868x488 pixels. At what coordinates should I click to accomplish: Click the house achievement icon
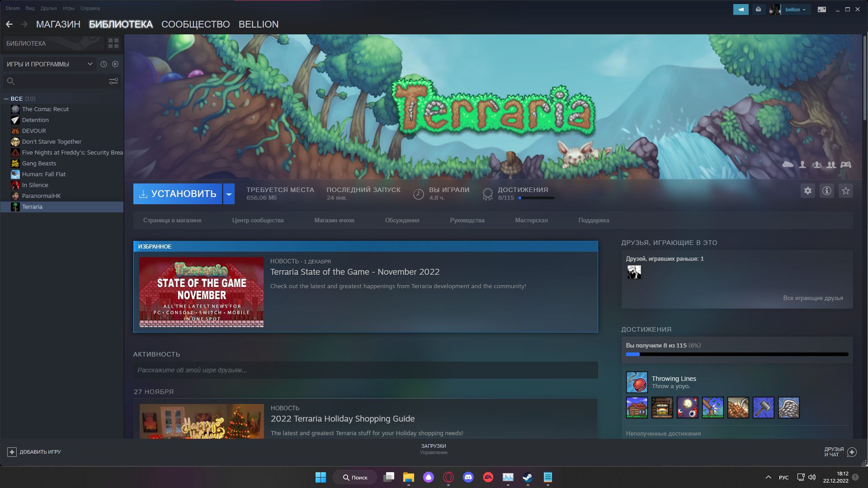point(637,408)
